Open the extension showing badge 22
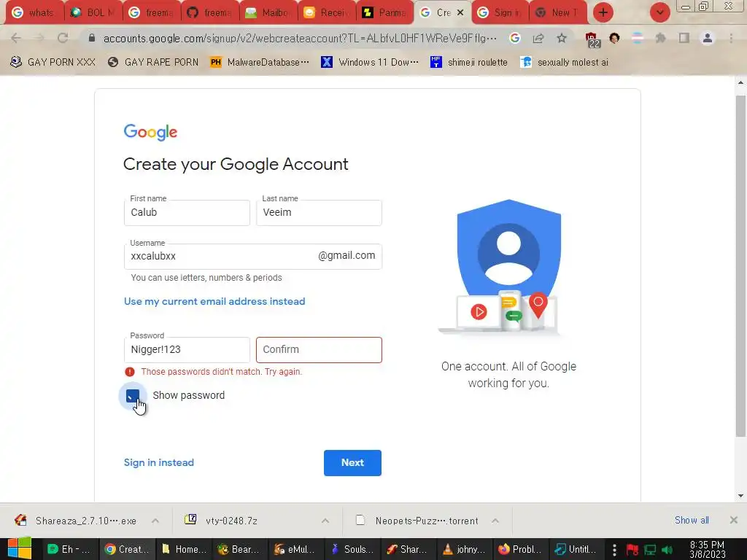This screenshot has width=747, height=560. [x=592, y=39]
